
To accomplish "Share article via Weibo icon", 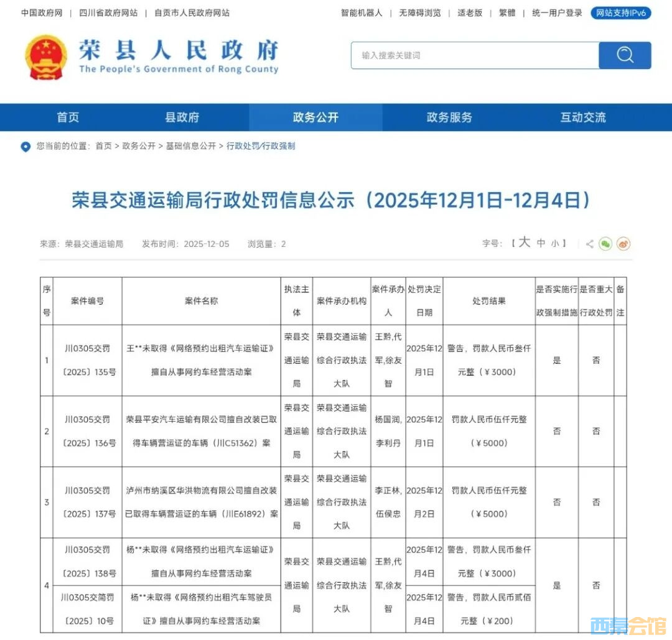I will pyautogui.click(x=623, y=244).
